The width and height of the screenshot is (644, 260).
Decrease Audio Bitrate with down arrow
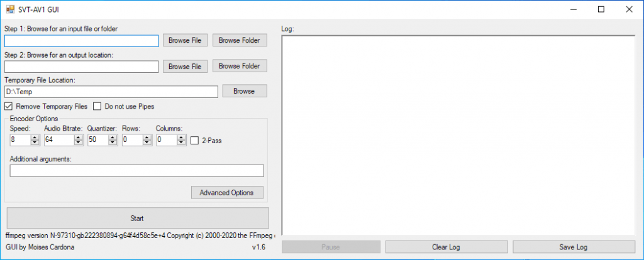(x=79, y=143)
